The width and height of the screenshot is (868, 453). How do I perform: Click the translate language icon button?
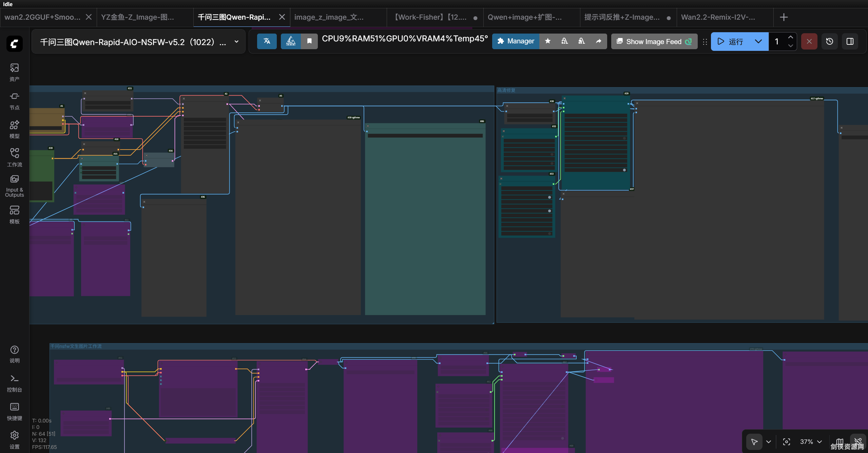(267, 41)
